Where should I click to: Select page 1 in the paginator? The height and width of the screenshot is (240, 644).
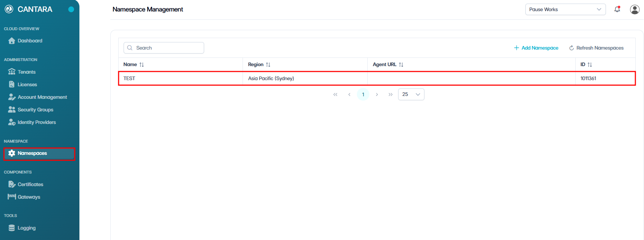(x=363, y=94)
